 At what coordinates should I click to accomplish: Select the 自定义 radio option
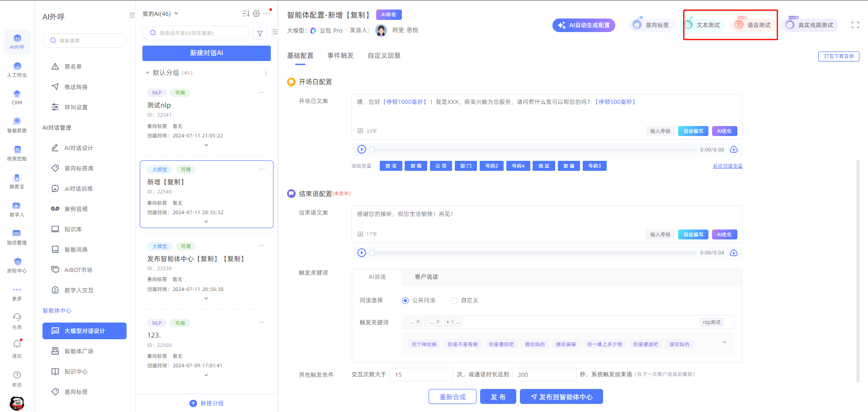[454, 300]
